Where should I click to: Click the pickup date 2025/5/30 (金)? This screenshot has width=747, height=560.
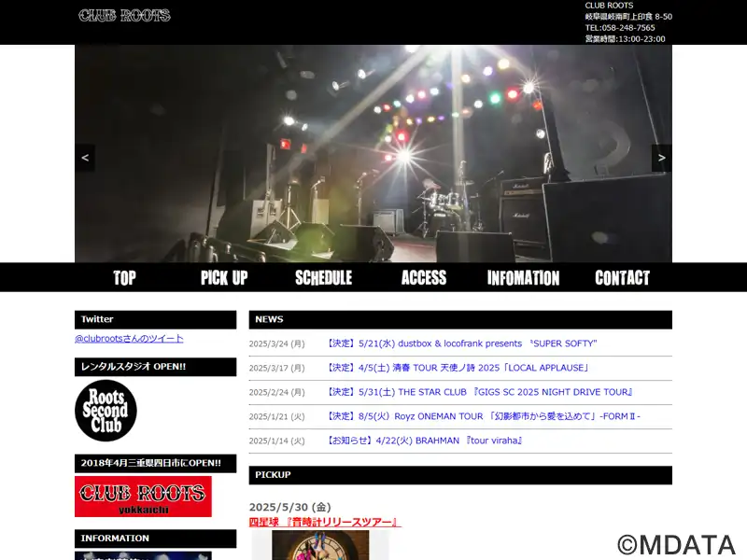coord(290,507)
